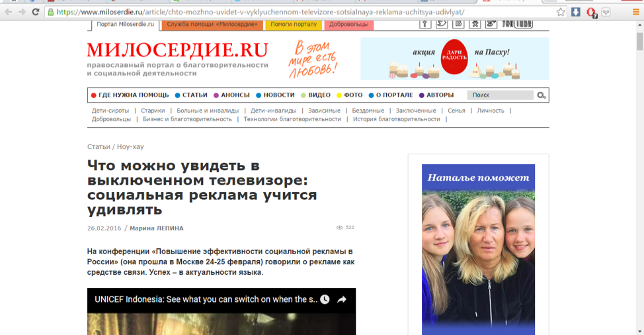
Task: Click the video watch later clock icon
Action: (x=325, y=300)
